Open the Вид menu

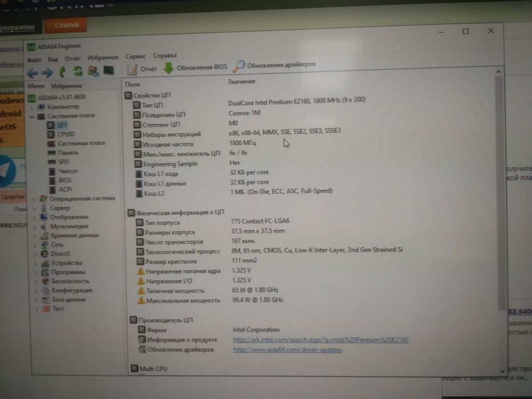(53, 59)
